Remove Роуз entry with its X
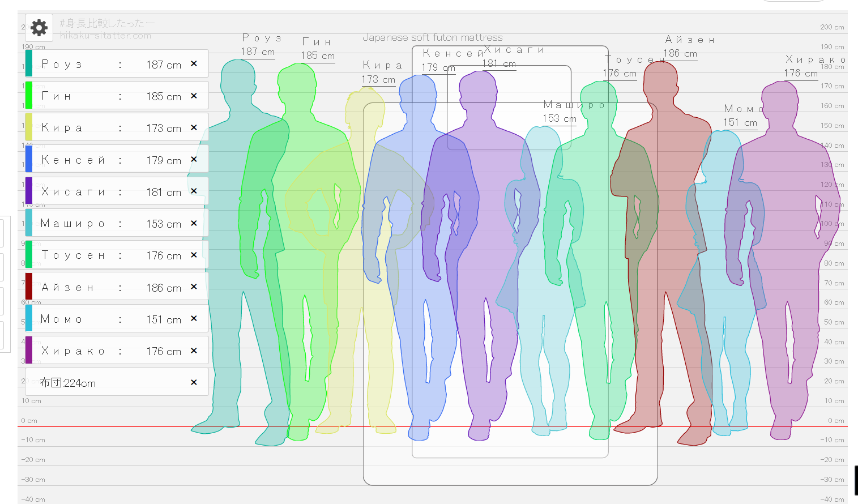 coord(194,63)
